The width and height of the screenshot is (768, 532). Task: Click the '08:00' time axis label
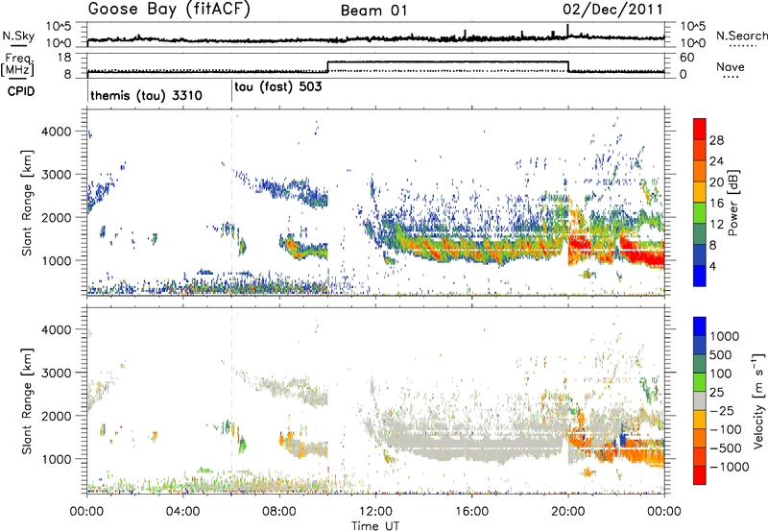click(279, 512)
